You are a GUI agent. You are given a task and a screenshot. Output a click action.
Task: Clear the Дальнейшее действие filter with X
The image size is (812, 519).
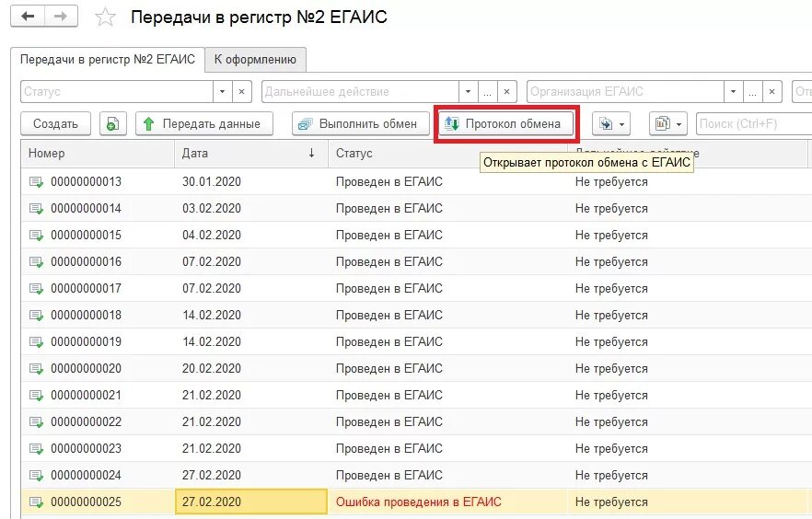coord(507,92)
